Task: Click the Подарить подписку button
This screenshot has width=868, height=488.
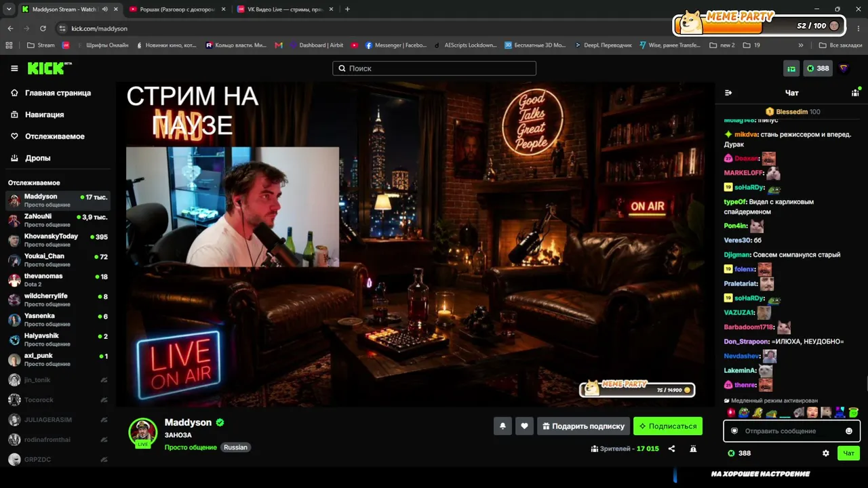Action: coord(583,426)
